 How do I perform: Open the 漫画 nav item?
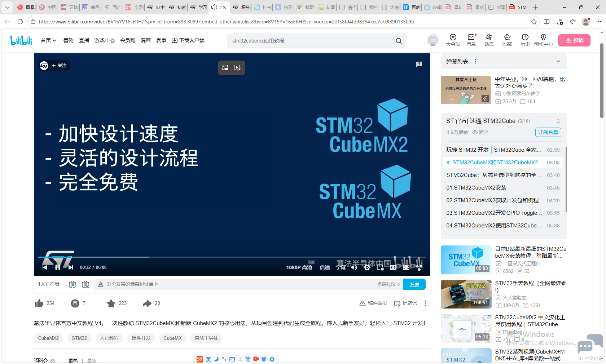pos(146,40)
